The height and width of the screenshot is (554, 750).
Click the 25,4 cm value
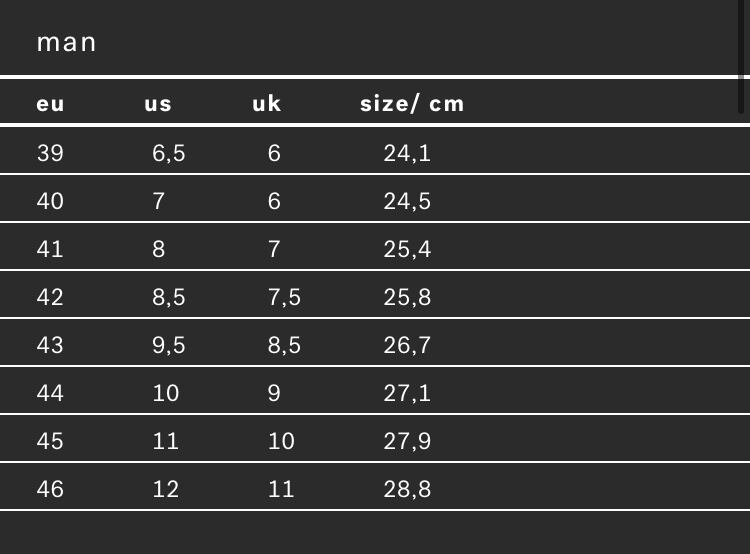407,249
